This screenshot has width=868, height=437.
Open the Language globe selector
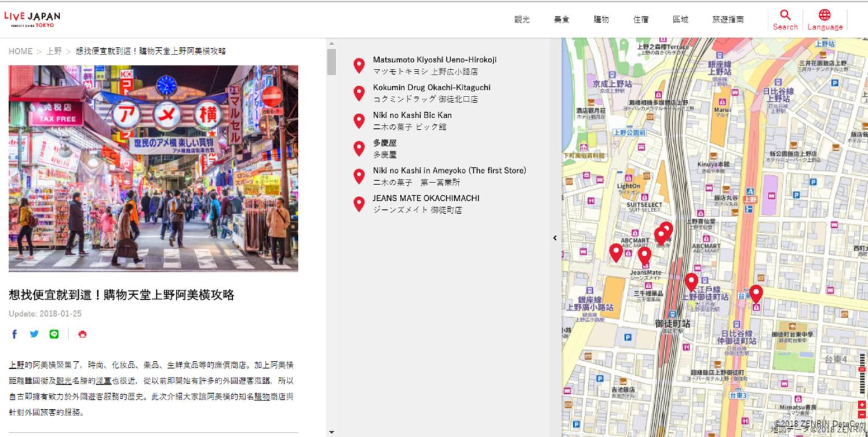825,15
